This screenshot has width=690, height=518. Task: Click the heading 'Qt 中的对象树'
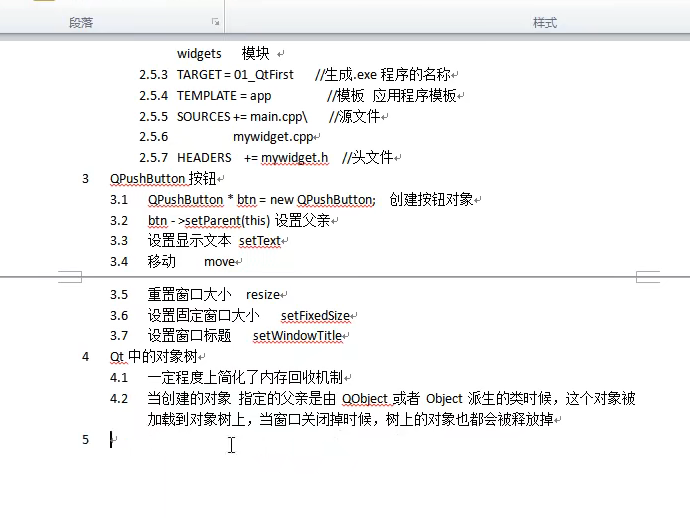pos(154,356)
